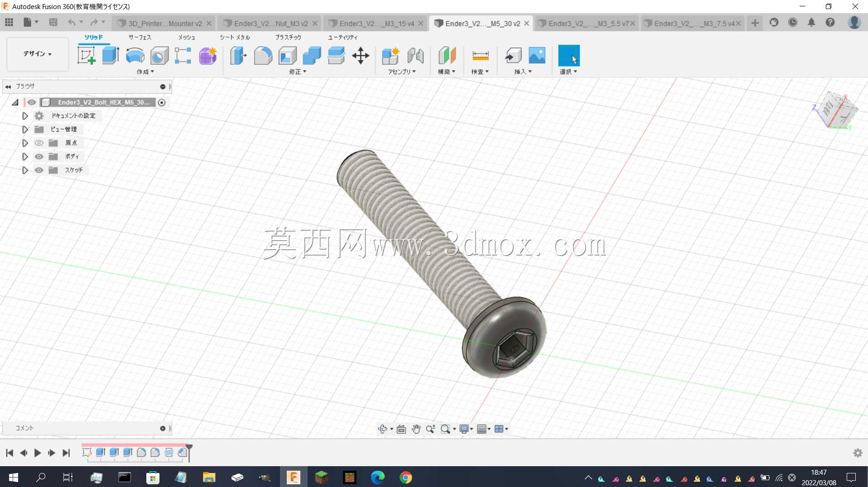Hide the ボディ folder

coord(39,157)
